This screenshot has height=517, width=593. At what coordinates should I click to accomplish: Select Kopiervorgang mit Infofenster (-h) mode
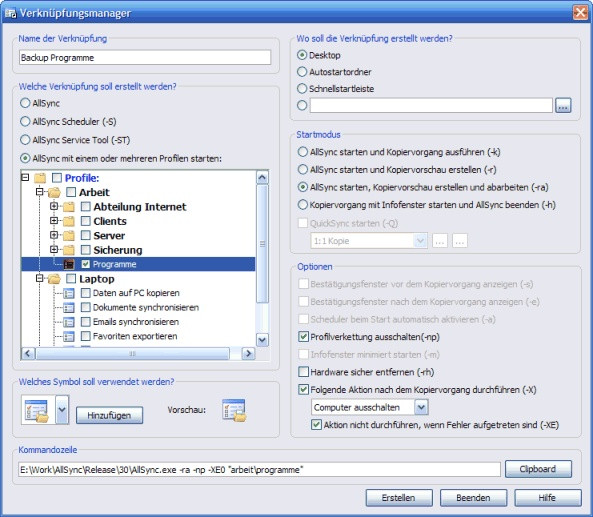[303, 205]
